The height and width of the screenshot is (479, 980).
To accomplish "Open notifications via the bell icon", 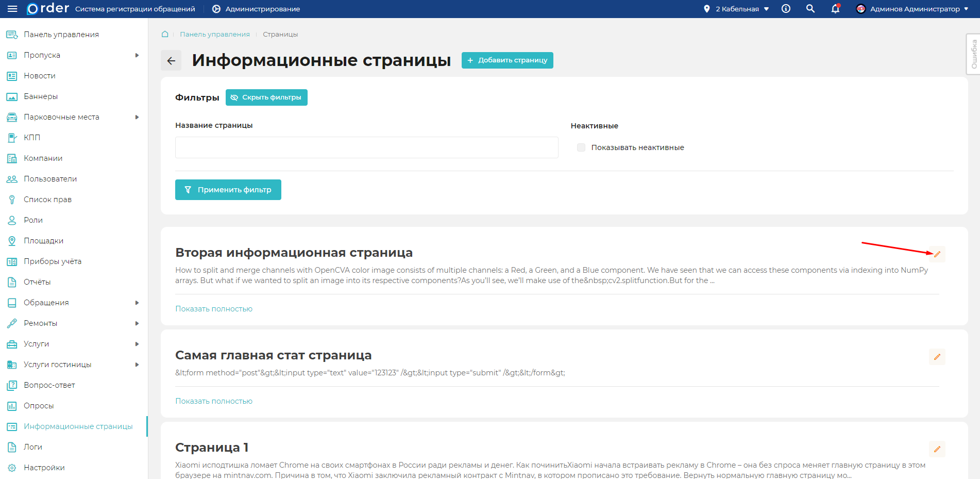I will click(835, 9).
